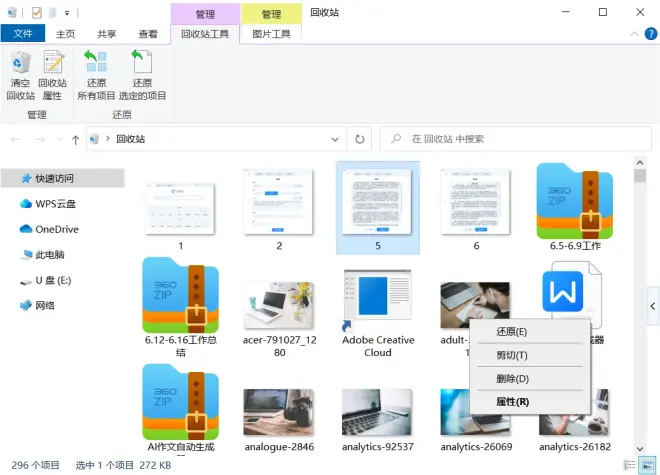Open WPS云盘 in the sidebar
Screen dimensions: 660x475
(56, 203)
